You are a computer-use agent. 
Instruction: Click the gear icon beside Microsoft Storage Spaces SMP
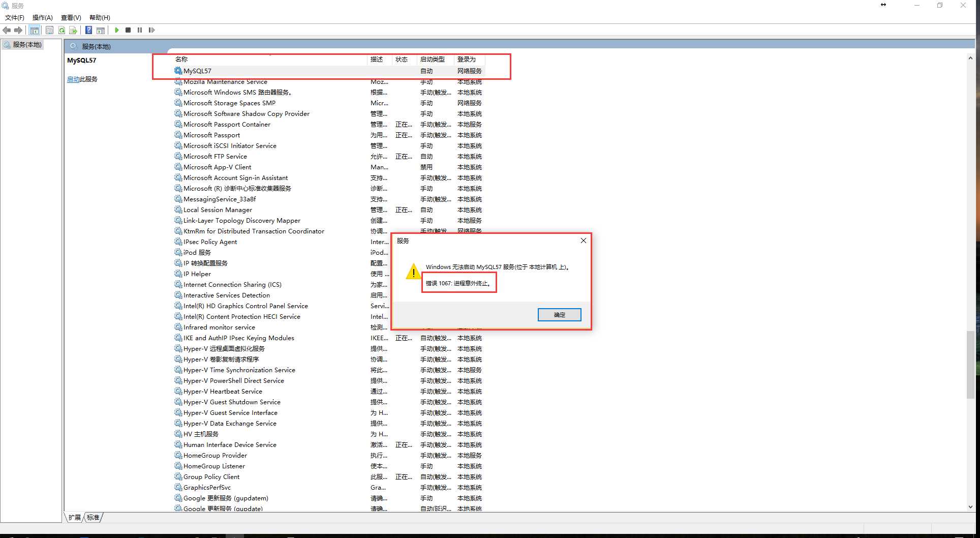(178, 103)
